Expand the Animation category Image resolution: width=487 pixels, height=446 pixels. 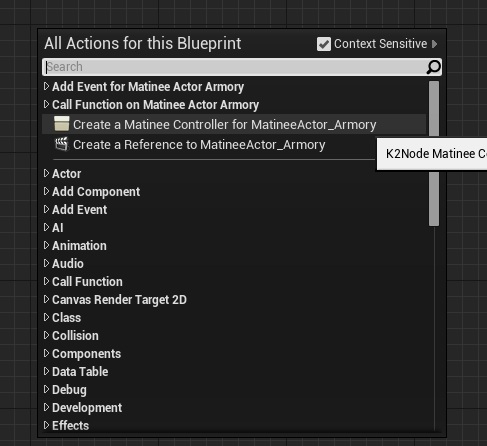pyautogui.click(x=46, y=245)
